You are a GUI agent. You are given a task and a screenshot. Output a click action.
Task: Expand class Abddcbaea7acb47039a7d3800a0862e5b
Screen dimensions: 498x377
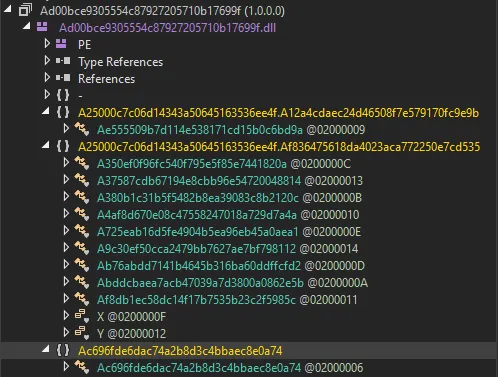[x=66, y=281]
